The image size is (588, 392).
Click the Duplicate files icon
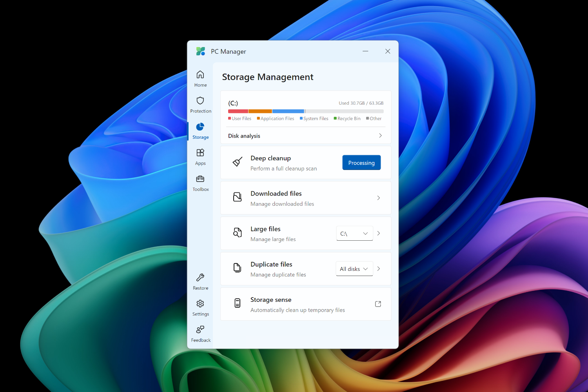coord(238,268)
